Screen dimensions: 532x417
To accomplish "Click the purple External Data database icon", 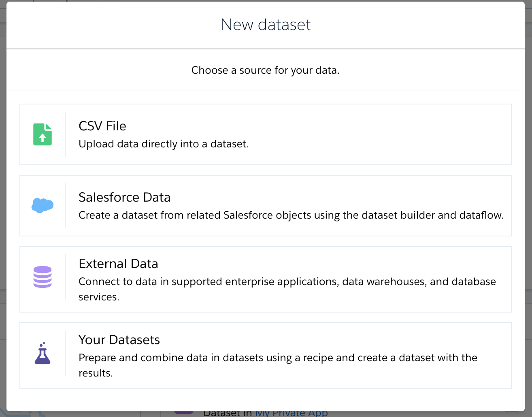I will click(43, 277).
